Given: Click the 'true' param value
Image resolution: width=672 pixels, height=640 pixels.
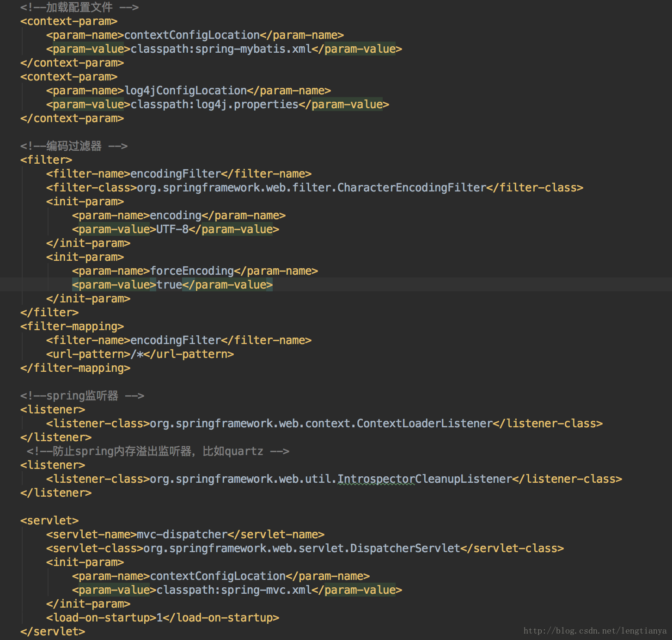Looking at the screenshot, I should pos(169,285).
